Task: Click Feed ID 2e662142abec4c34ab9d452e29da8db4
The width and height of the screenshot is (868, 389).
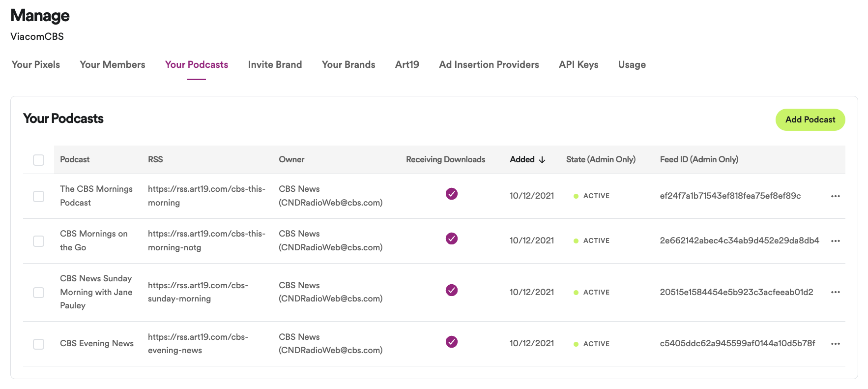Action: coord(740,240)
